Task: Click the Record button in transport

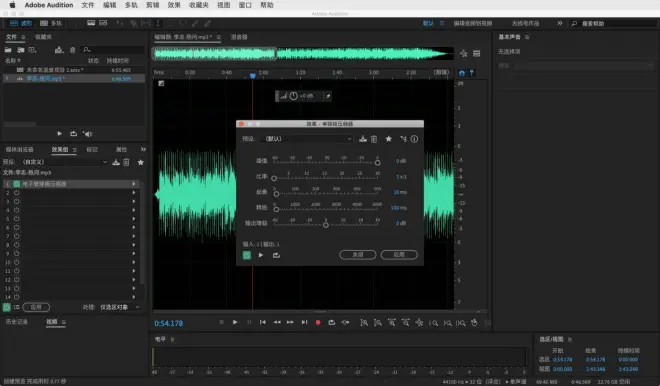Action: 318,322
